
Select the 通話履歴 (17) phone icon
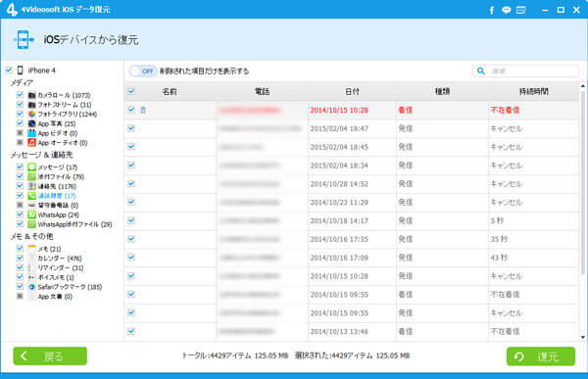tap(32, 196)
